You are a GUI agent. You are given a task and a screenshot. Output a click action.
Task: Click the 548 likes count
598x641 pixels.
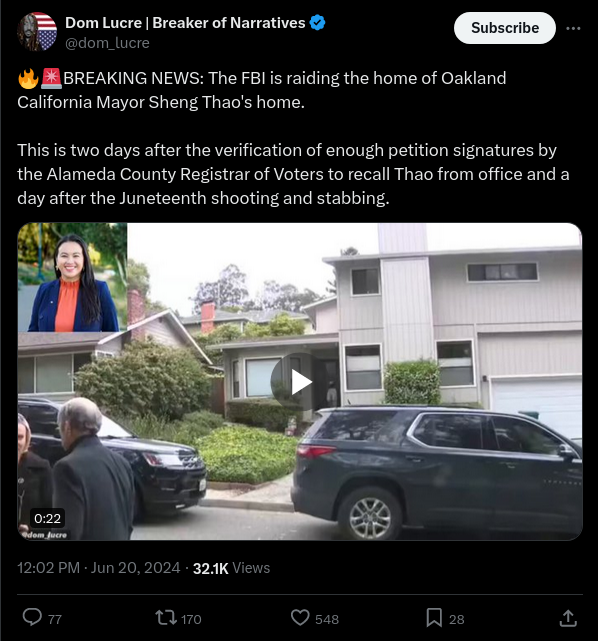point(327,619)
